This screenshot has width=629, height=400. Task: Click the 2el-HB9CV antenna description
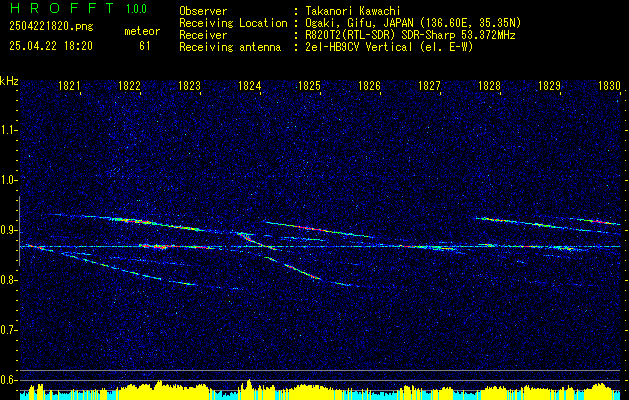[x=390, y=47]
